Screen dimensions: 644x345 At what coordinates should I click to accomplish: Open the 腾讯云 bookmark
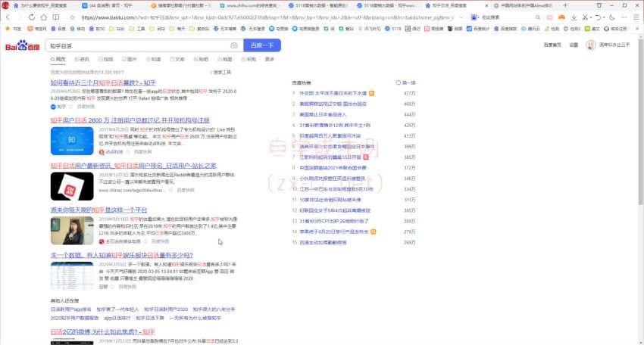[530, 29]
